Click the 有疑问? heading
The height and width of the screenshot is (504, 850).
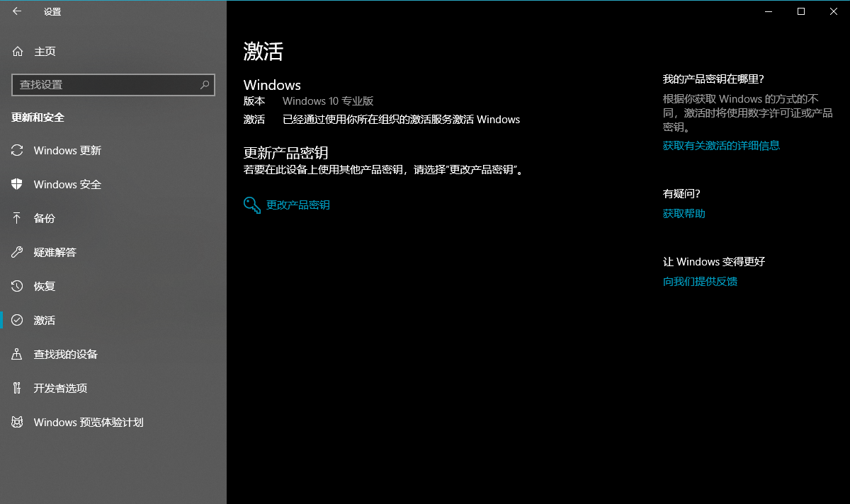point(681,194)
